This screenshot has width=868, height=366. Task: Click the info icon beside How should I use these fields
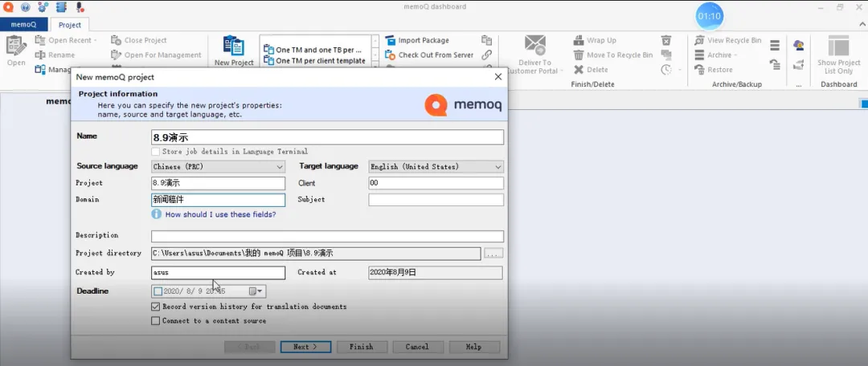(x=157, y=214)
